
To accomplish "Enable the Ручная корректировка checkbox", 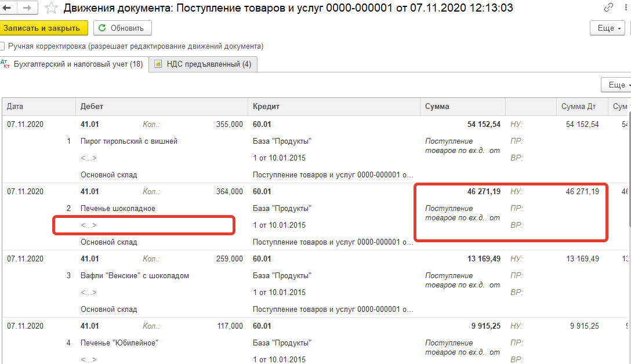I will coord(2,46).
